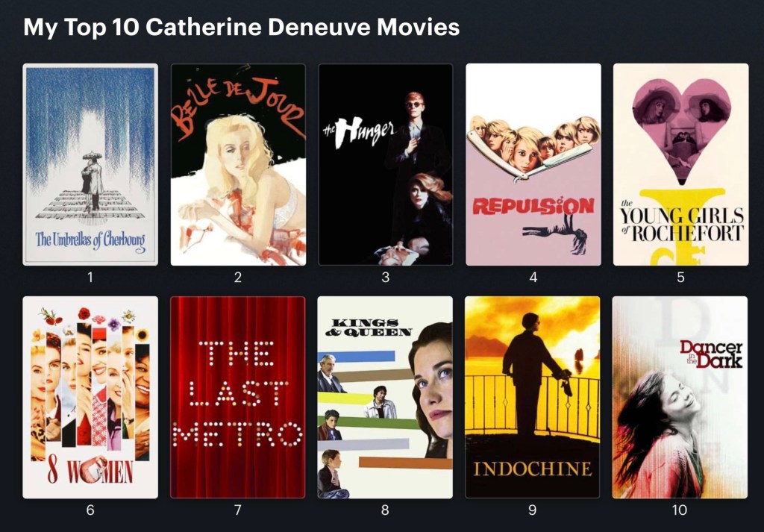The width and height of the screenshot is (764, 532).
Task: Click the list title heading
Action: 242,28
